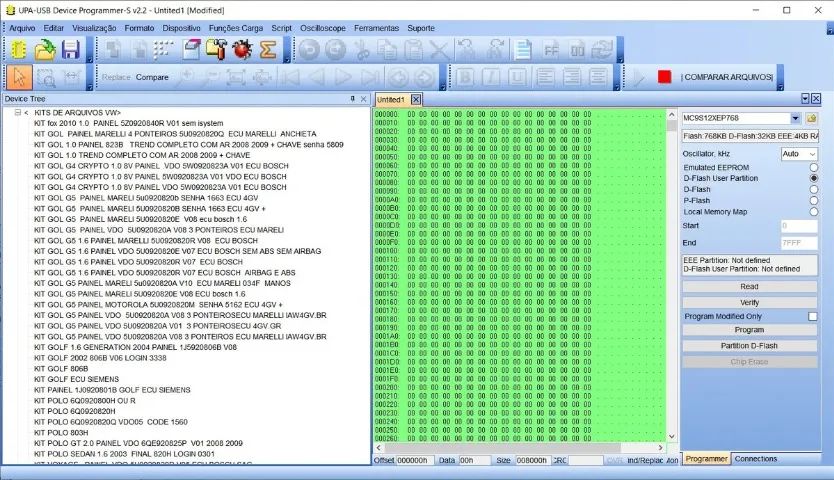Open the Oscilloscope menu
834x480 pixels.
click(x=322, y=28)
